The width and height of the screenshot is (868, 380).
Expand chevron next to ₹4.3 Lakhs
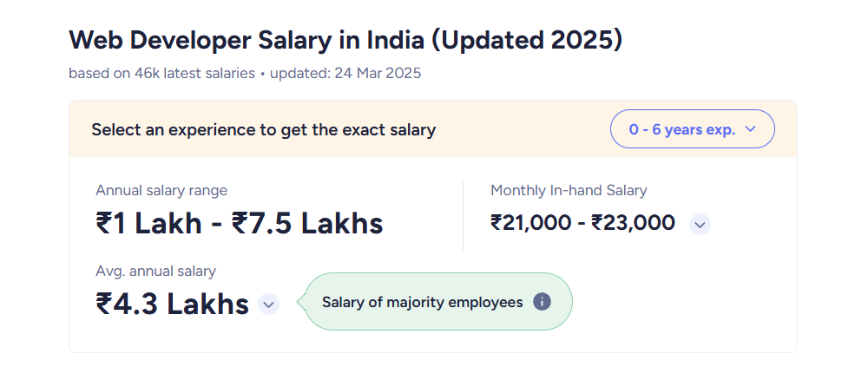point(268,305)
